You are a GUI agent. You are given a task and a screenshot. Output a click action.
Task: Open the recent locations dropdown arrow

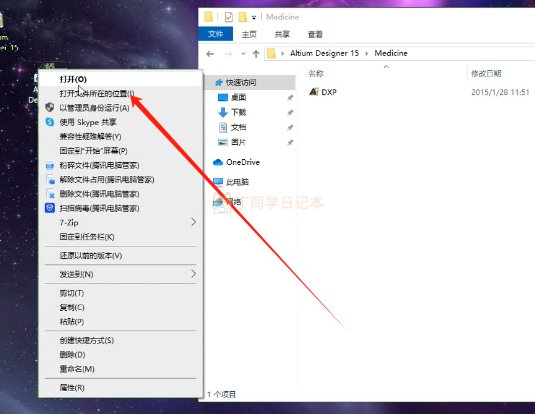243,54
